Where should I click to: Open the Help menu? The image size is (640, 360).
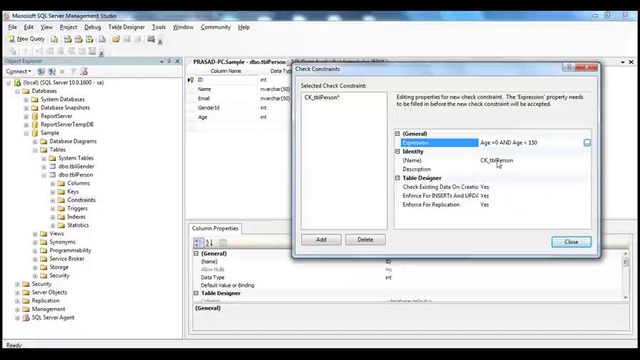click(x=244, y=27)
